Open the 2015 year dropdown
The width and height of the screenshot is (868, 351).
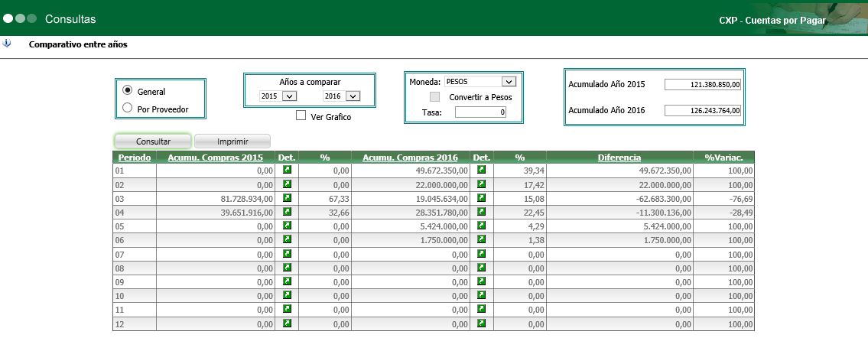pos(278,96)
